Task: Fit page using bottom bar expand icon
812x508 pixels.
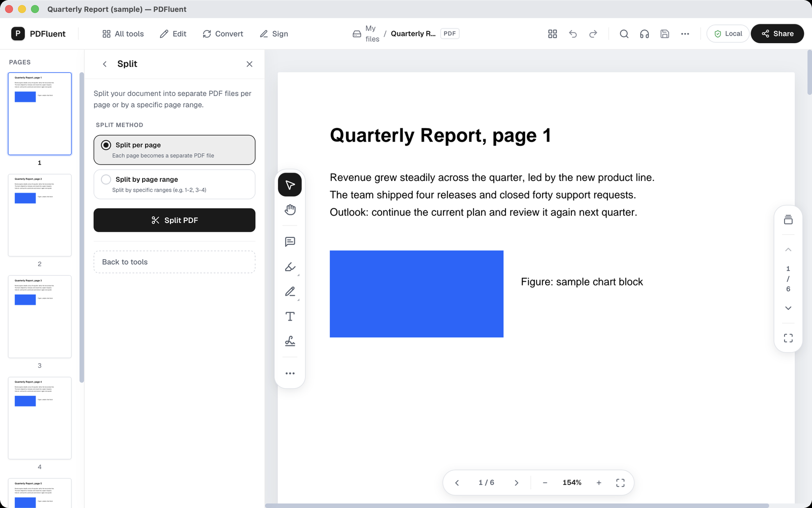Action: tap(620, 483)
